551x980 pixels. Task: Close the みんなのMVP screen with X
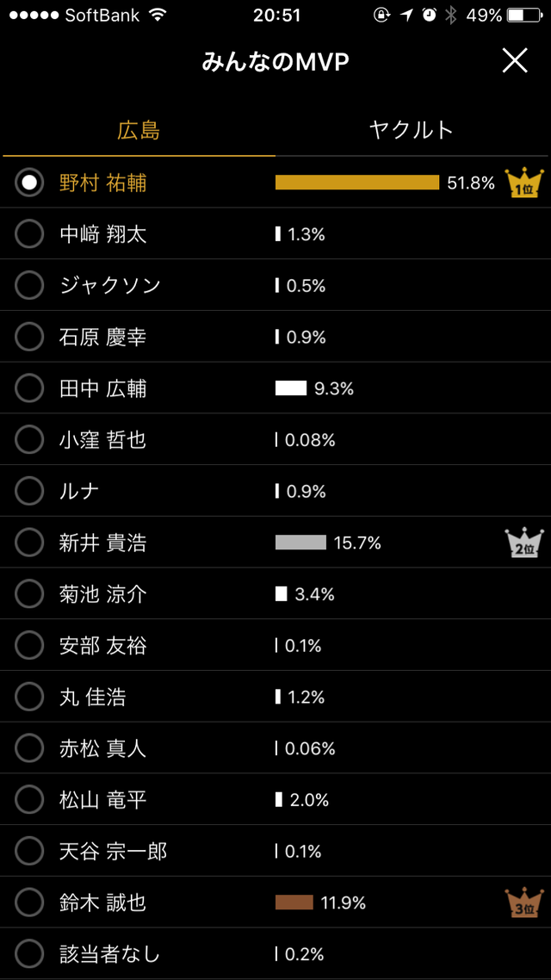515,60
